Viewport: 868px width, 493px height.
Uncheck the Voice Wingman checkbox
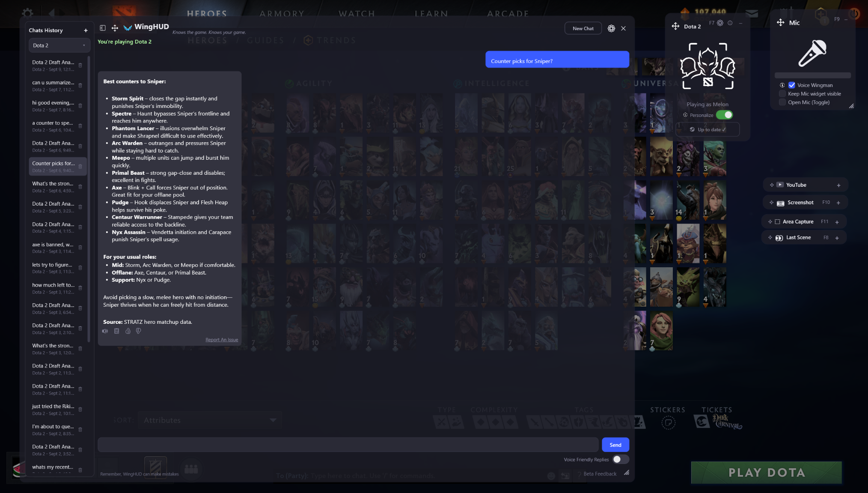[x=792, y=85]
